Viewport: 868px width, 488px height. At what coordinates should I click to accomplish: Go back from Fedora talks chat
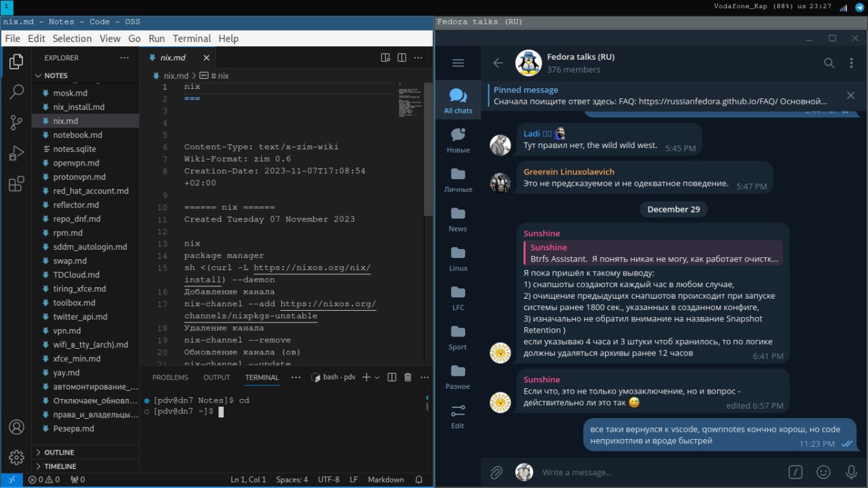498,63
